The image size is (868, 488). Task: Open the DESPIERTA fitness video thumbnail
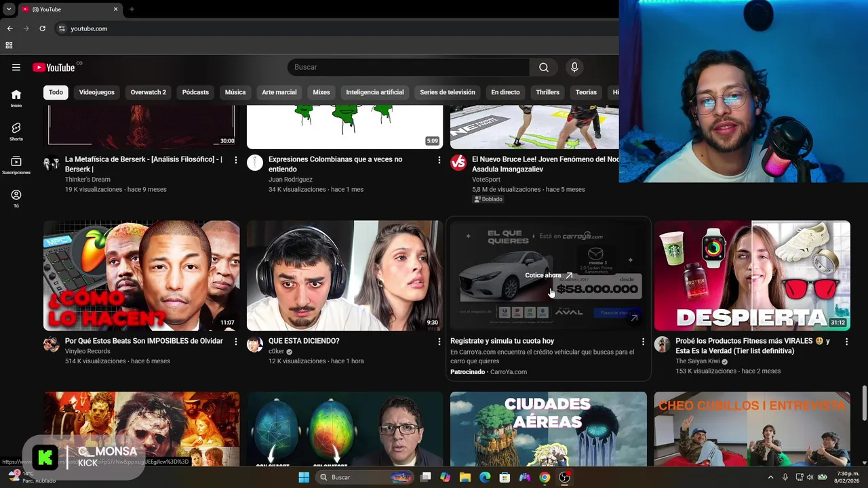click(x=752, y=276)
